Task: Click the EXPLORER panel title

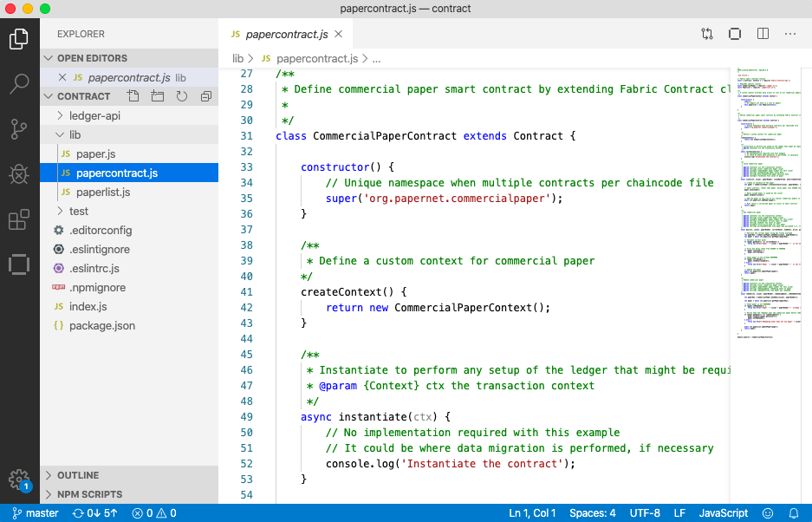Action: (x=81, y=34)
